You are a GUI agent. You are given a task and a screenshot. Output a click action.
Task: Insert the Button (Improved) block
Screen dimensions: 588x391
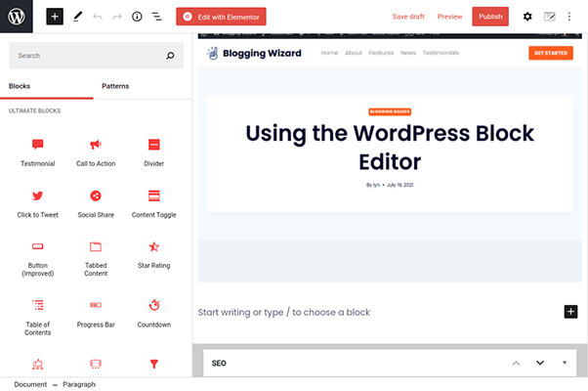coord(37,259)
